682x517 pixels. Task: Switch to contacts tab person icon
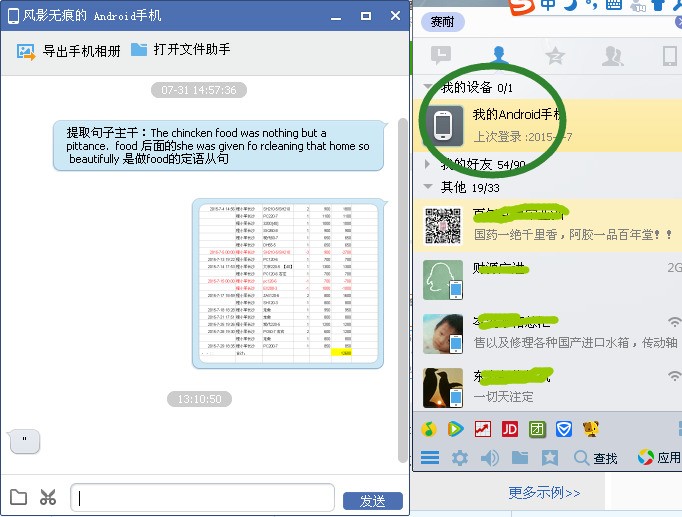pyautogui.click(x=498, y=55)
